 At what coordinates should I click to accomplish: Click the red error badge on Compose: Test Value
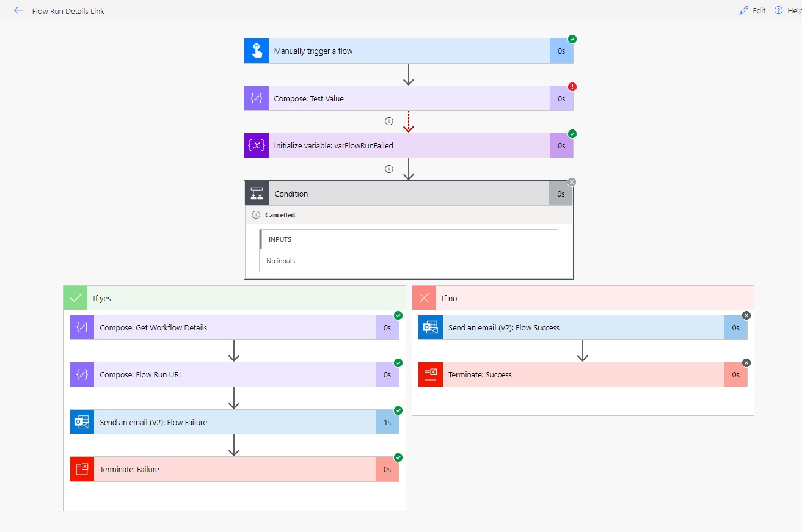pos(572,86)
